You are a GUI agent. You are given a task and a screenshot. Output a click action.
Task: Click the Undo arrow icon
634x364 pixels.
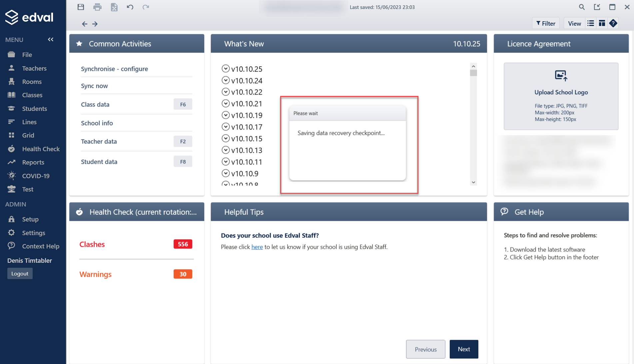[130, 7]
